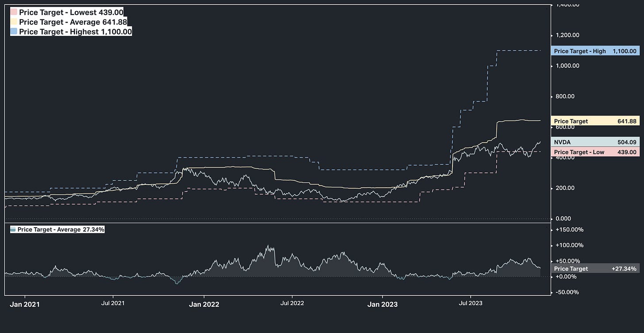This screenshot has width=644, height=333.
Task: Click the gray 'Price Target +27.34%' axis label
Action: pos(595,269)
